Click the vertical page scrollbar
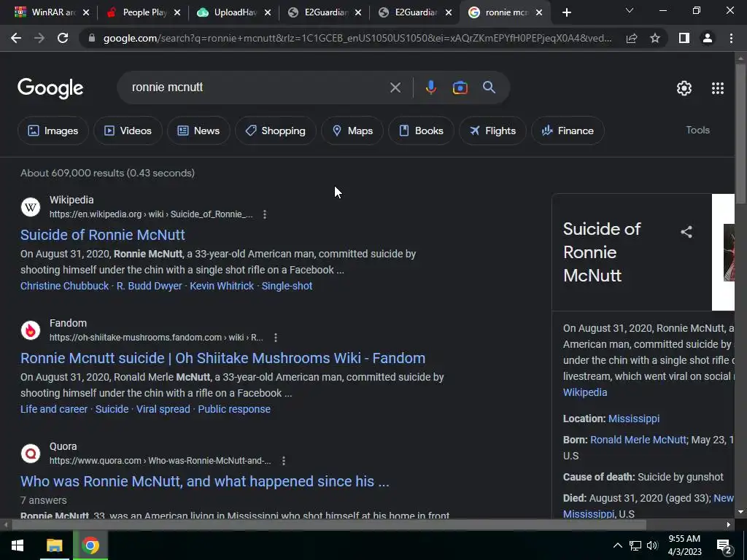The image size is (747, 560). click(x=740, y=133)
